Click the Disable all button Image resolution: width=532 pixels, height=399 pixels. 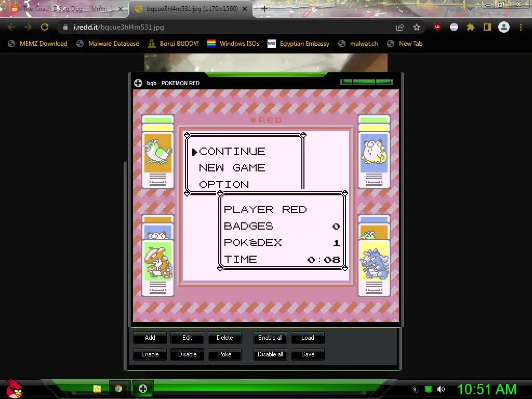tap(270, 354)
